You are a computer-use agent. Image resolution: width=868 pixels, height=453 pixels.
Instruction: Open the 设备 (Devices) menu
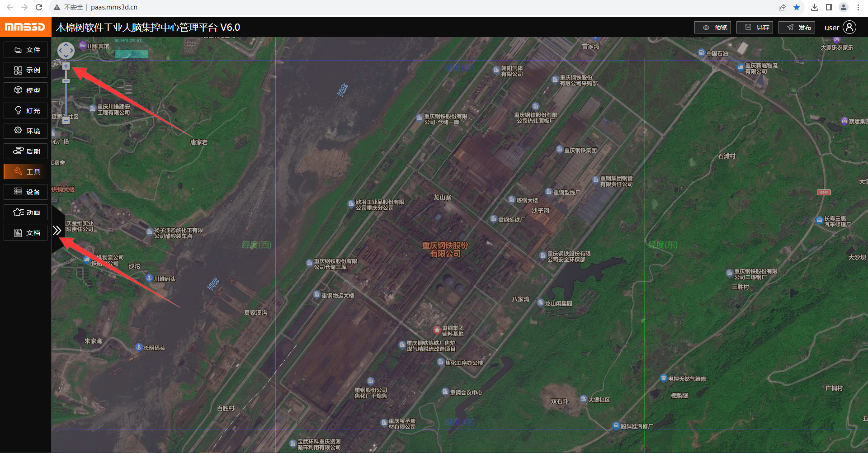[x=26, y=192]
